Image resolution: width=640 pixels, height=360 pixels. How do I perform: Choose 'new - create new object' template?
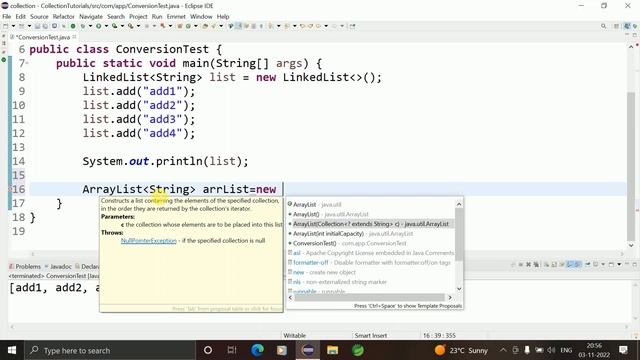[x=371, y=272]
